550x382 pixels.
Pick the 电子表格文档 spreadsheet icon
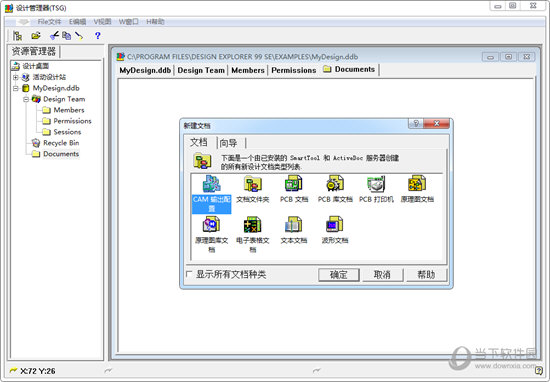pyautogui.click(x=253, y=224)
